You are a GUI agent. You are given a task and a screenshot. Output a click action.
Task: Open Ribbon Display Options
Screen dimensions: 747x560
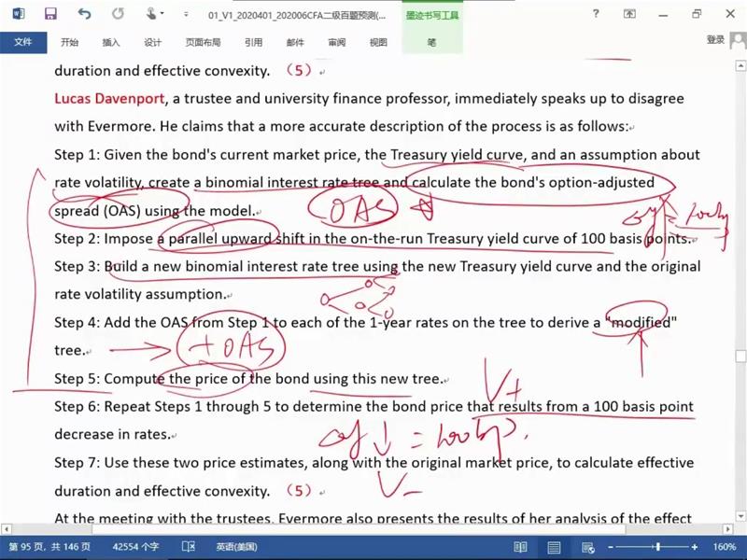tap(629, 14)
